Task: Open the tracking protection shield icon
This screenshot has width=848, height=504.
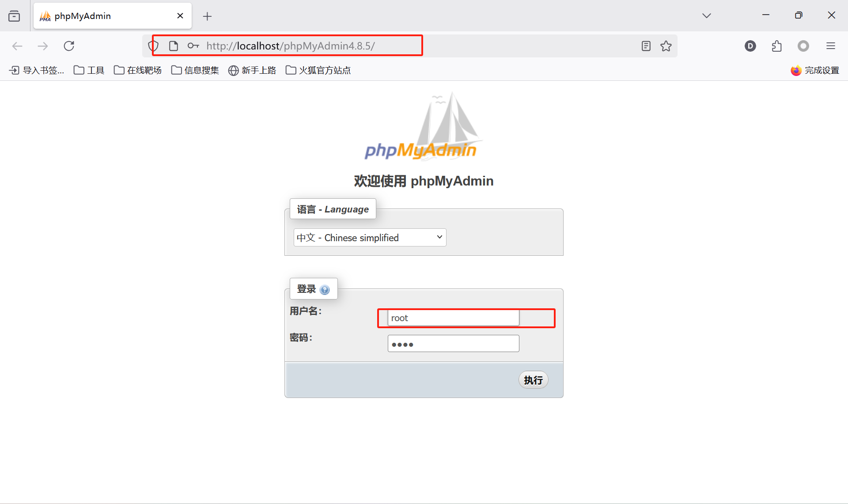Action: pos(153,46)
